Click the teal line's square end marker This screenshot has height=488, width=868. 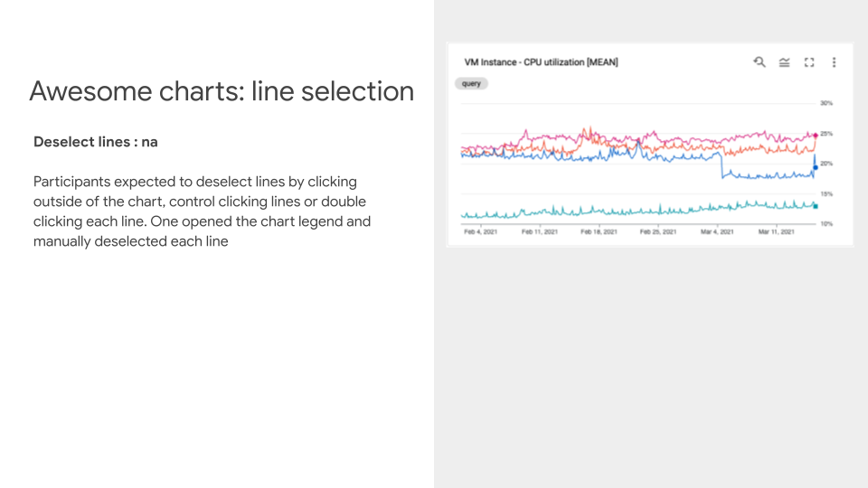[815, 206]
